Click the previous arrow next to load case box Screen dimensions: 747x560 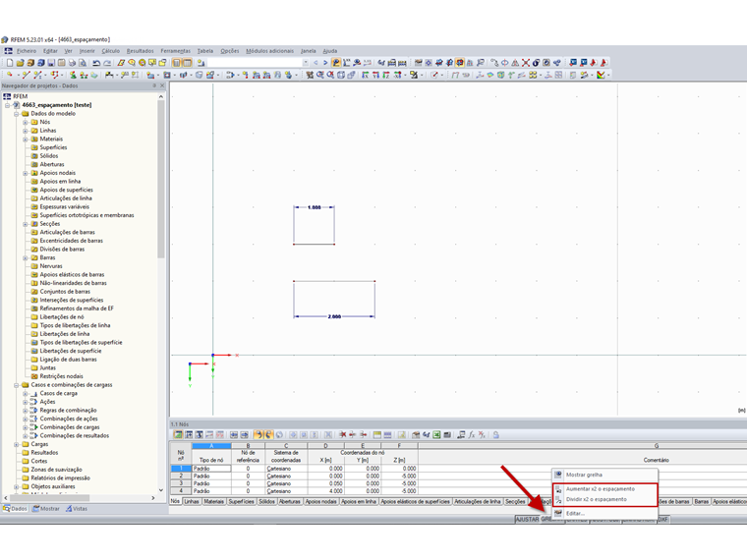coord(316,63)
